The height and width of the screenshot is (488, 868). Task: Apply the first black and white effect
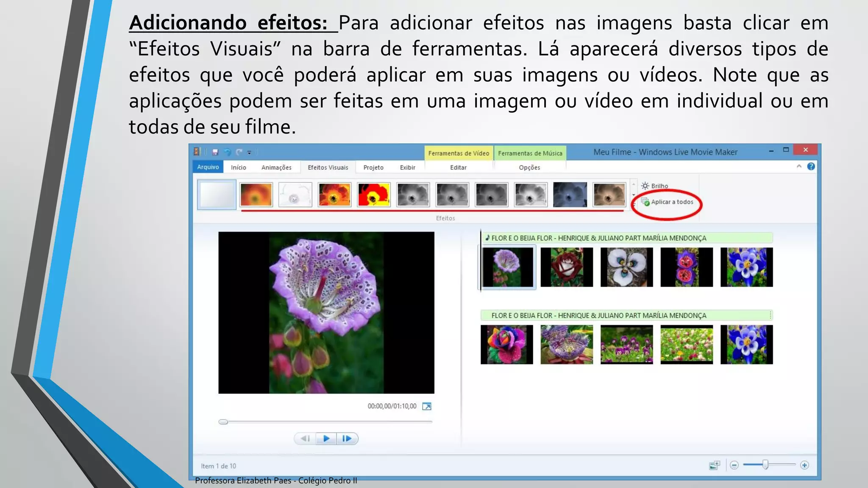(x=413, y=194)
